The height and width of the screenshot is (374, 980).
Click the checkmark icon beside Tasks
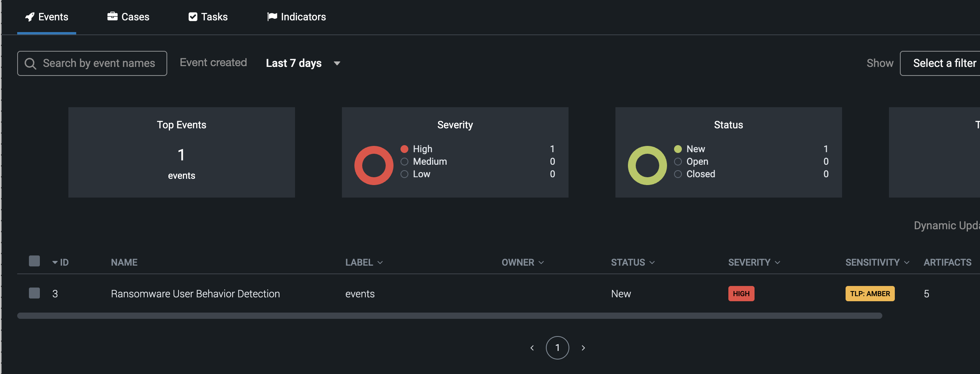click(193, 17)
